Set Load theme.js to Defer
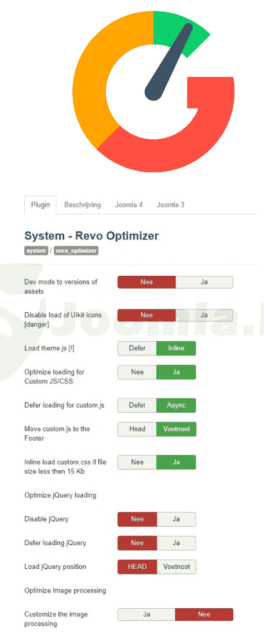The image size is (264, 644). [137, 348]
